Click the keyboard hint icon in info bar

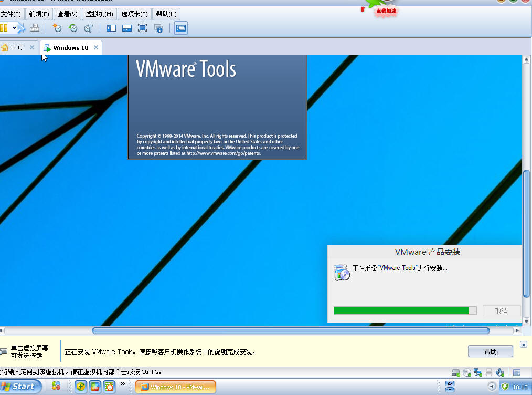pyautogui.click(x=4, y=351)
